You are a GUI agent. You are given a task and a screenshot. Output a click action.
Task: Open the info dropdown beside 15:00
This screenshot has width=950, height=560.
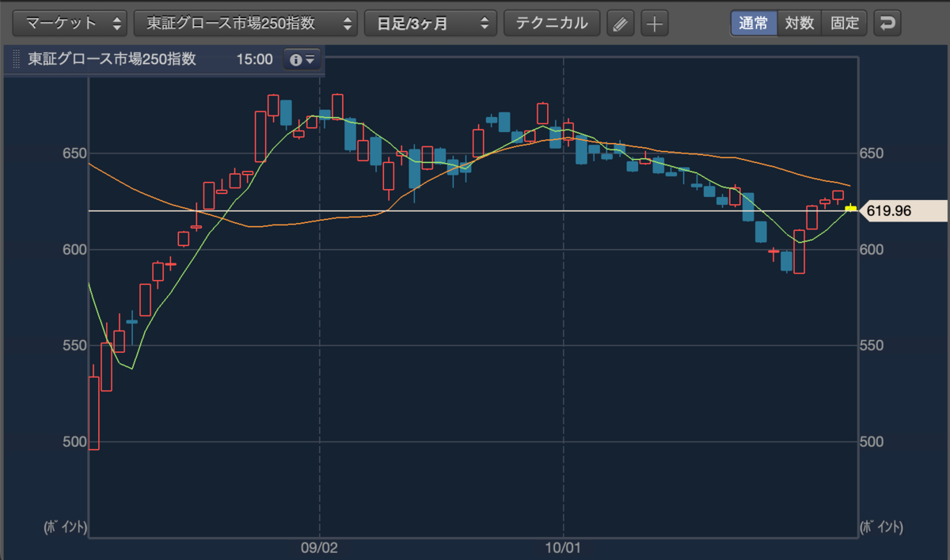coord(302,59)
